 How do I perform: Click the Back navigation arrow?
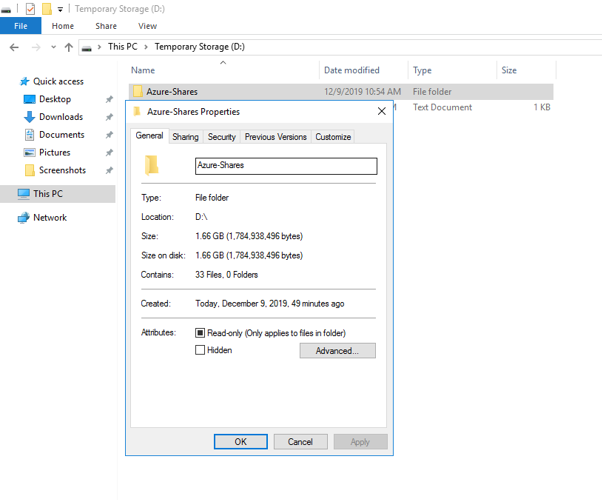pos(14,47)
